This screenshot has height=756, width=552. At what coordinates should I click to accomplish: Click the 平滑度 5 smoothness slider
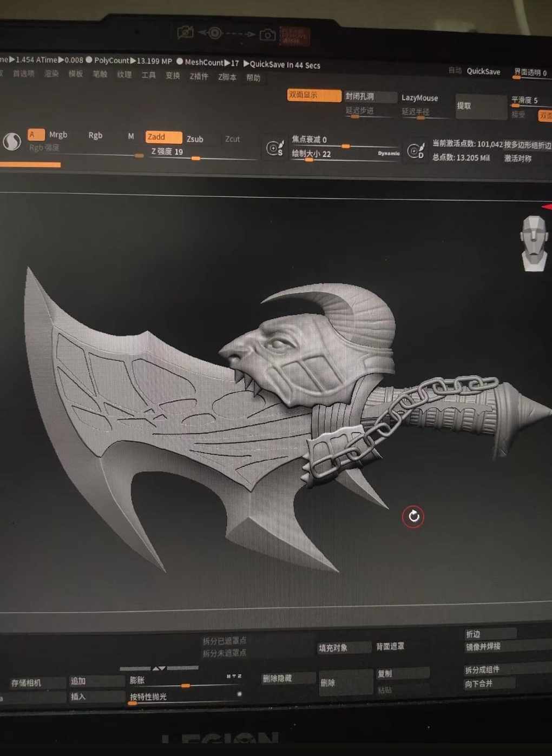531,101
